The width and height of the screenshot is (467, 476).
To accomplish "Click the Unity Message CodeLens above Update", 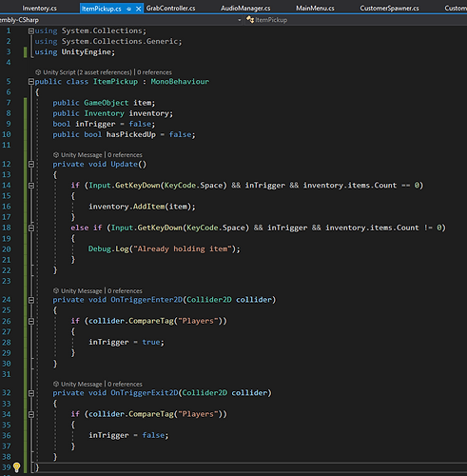I will tap(82, 155).
